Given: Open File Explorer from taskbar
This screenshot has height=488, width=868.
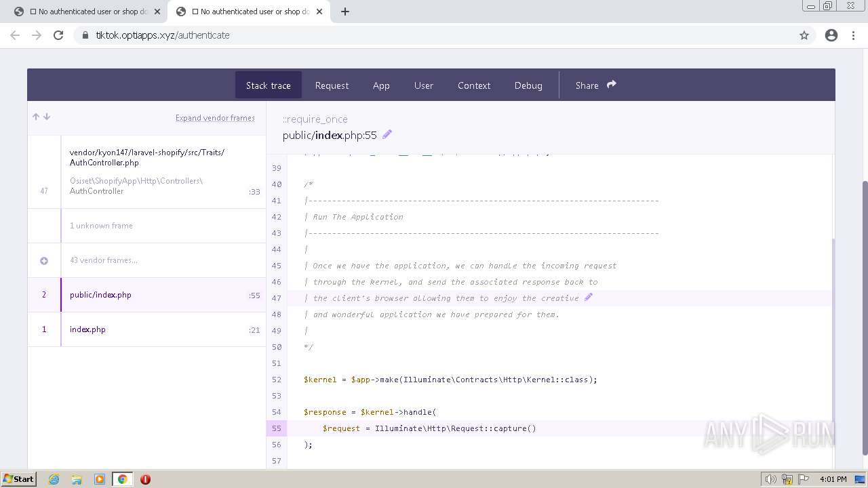Looking at the screenshot, I should point(77,479).
